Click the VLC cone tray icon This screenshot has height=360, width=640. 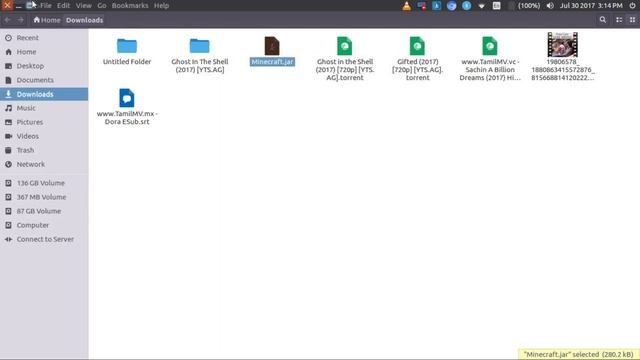pos(407,6)
